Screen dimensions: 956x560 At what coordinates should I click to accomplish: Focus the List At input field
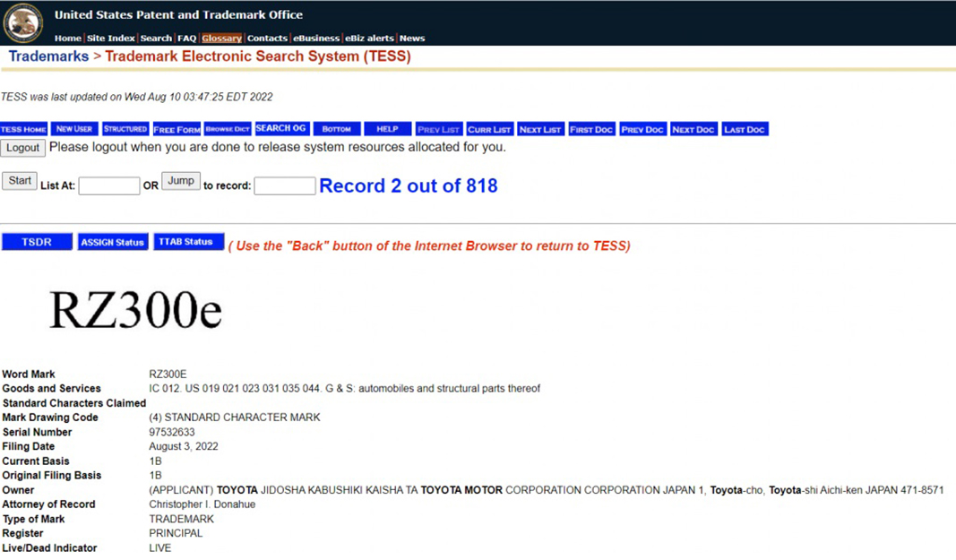109,186
